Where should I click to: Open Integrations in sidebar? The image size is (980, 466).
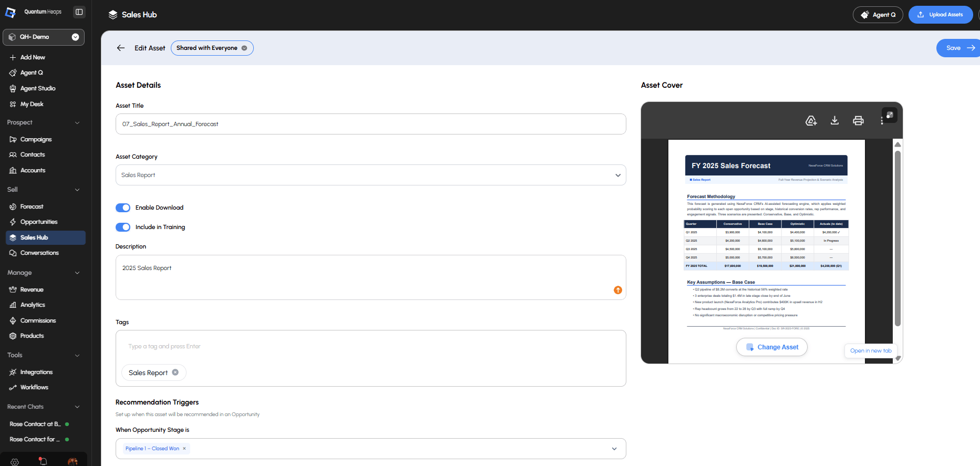click(x=36, y=372)
